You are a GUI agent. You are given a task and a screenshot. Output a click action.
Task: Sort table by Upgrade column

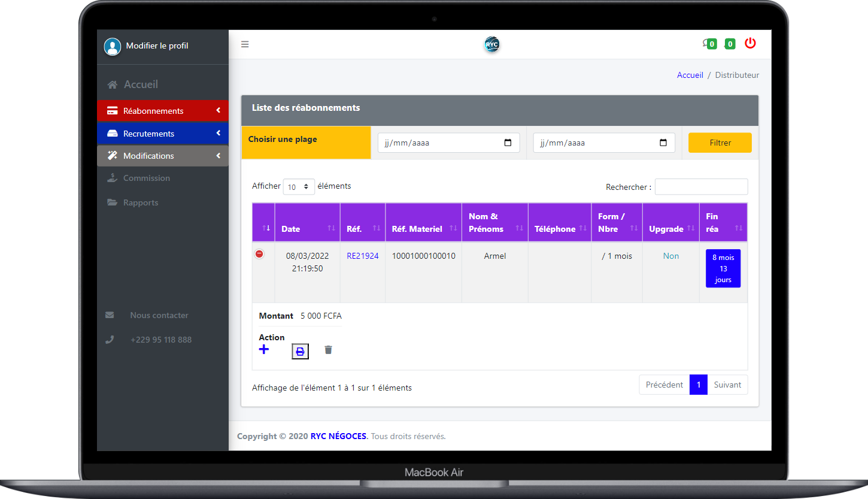coord(670,229)
